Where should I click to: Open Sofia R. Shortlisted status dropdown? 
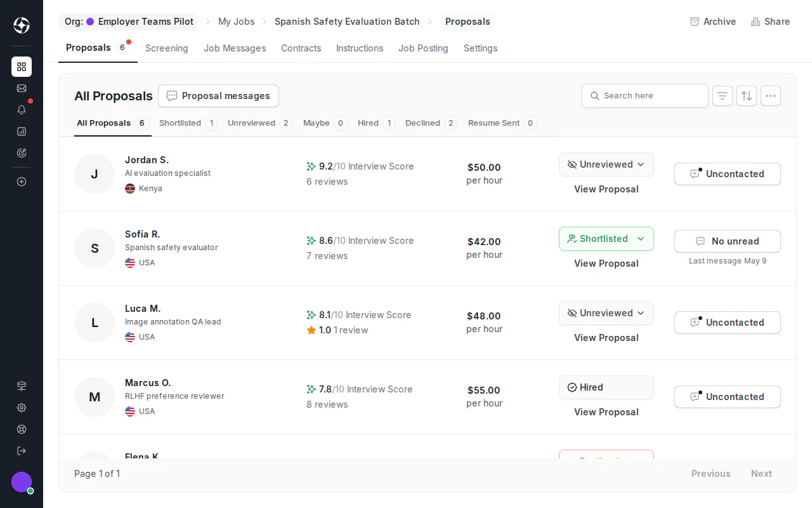coord(606,239)
